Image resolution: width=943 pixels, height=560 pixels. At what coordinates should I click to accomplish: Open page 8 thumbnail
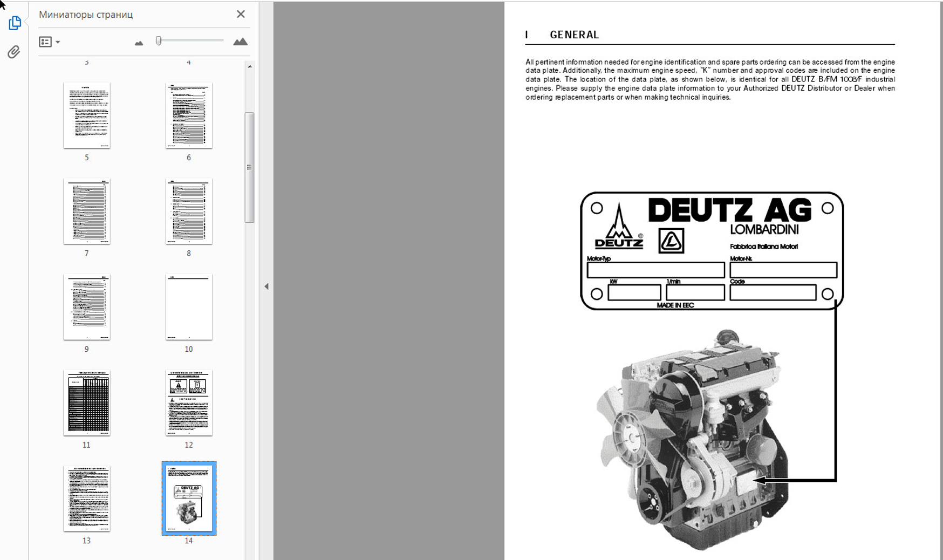coord(189,211)
